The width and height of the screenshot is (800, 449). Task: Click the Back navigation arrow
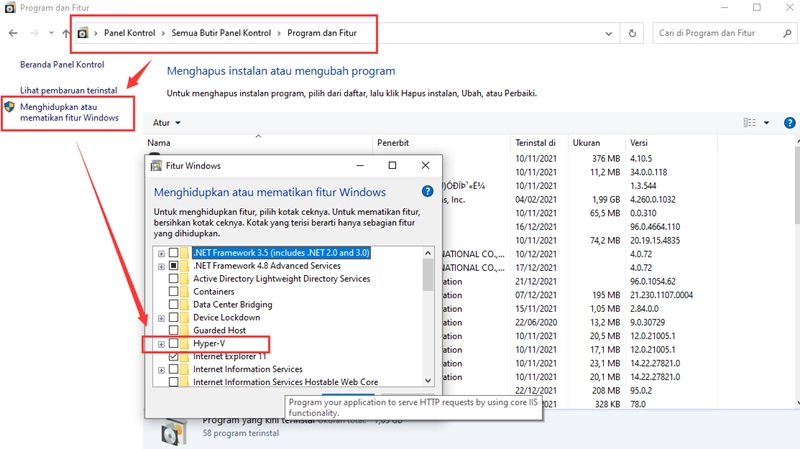13,33
